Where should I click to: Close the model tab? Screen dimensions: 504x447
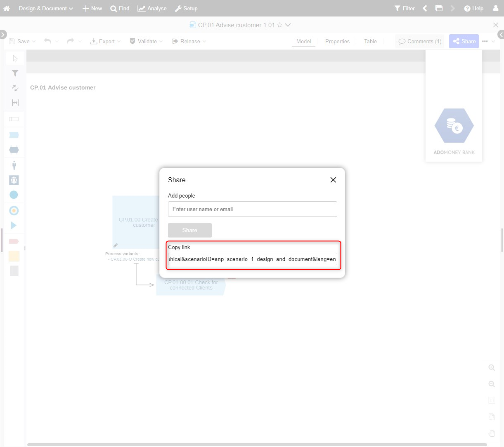click(496, 25)
